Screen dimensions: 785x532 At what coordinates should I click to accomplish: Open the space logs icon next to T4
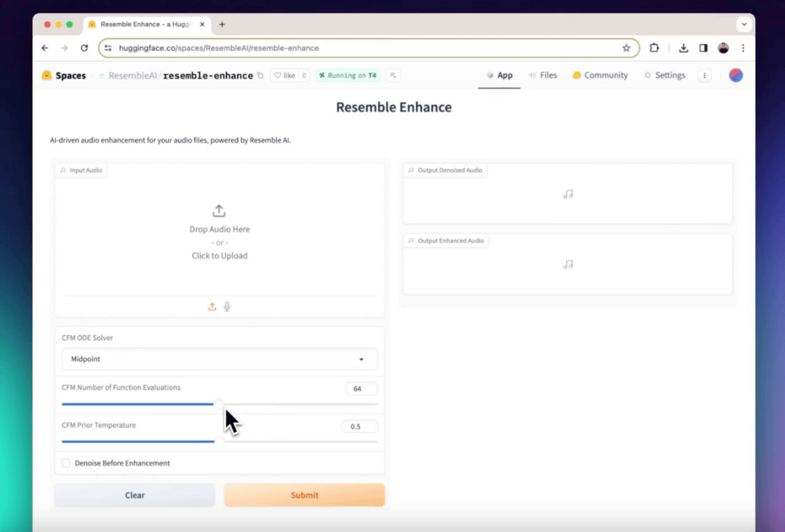392,75
